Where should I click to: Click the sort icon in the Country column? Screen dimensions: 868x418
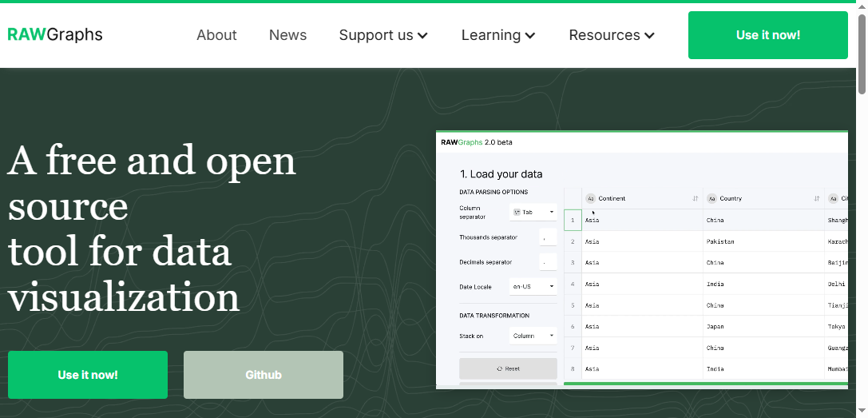point(817,199)
